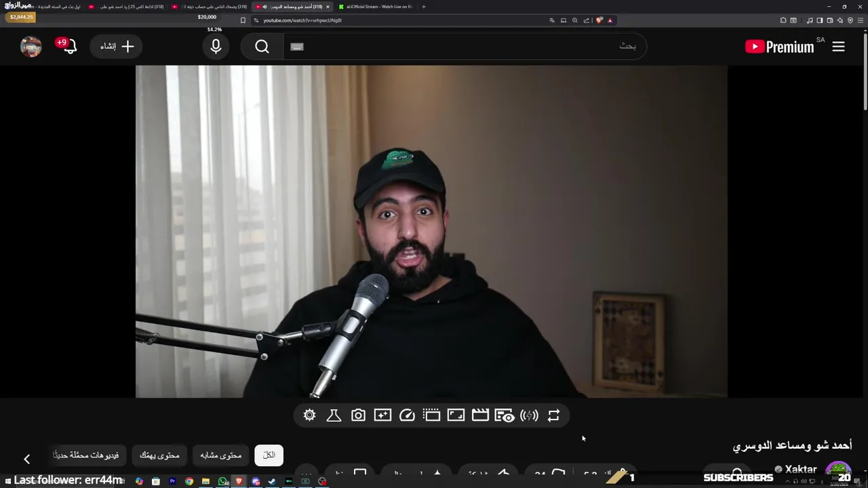Screen dimensions: 868x488
Task: Open the music note icon in browser toolbar
Action: click(x=810, y=20)
